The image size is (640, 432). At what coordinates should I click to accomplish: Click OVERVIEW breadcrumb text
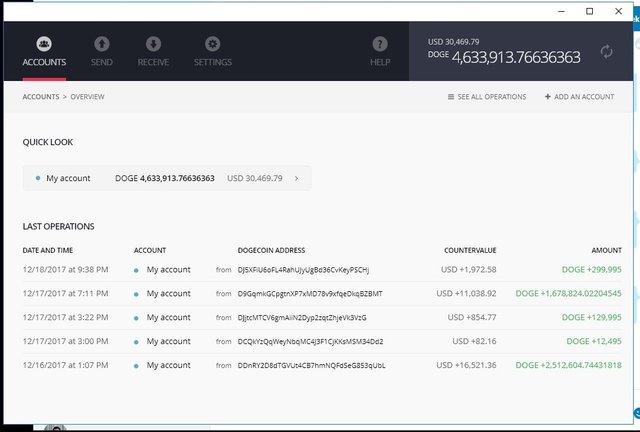87,97
